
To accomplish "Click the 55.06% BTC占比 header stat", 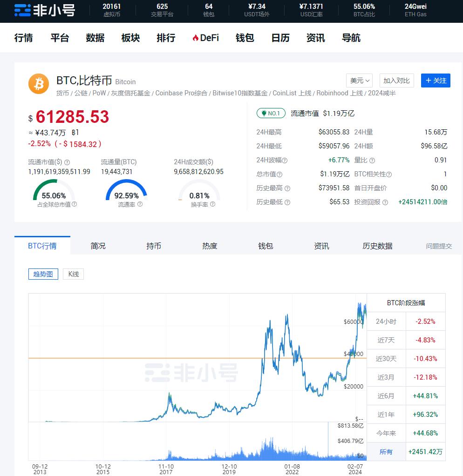I will pos(364,10).
